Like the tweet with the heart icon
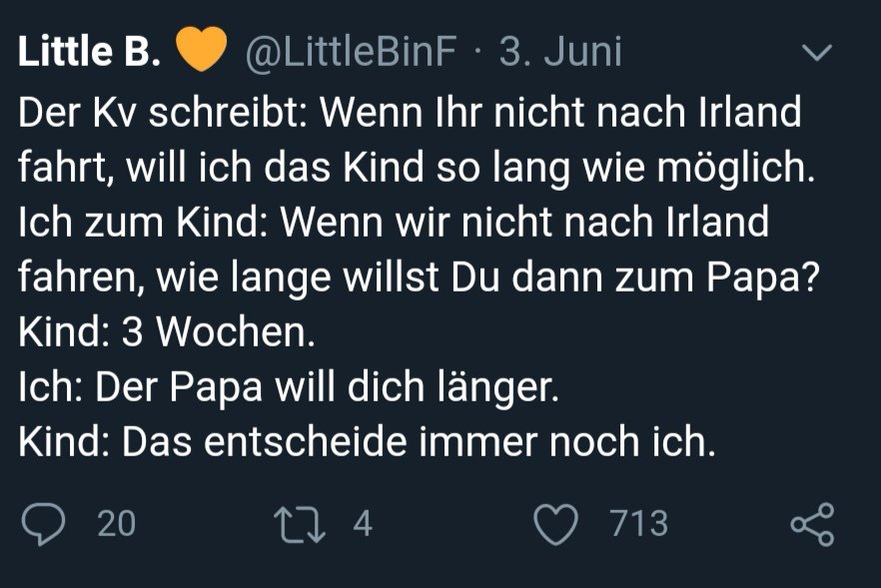The height and width of the screenshot is (588, 881). (x=557, y=525)
